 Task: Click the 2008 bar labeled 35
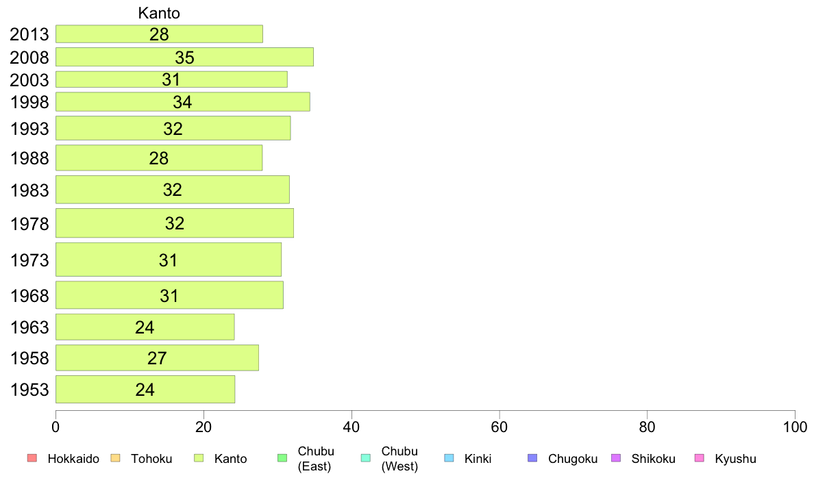click(184, 57)
